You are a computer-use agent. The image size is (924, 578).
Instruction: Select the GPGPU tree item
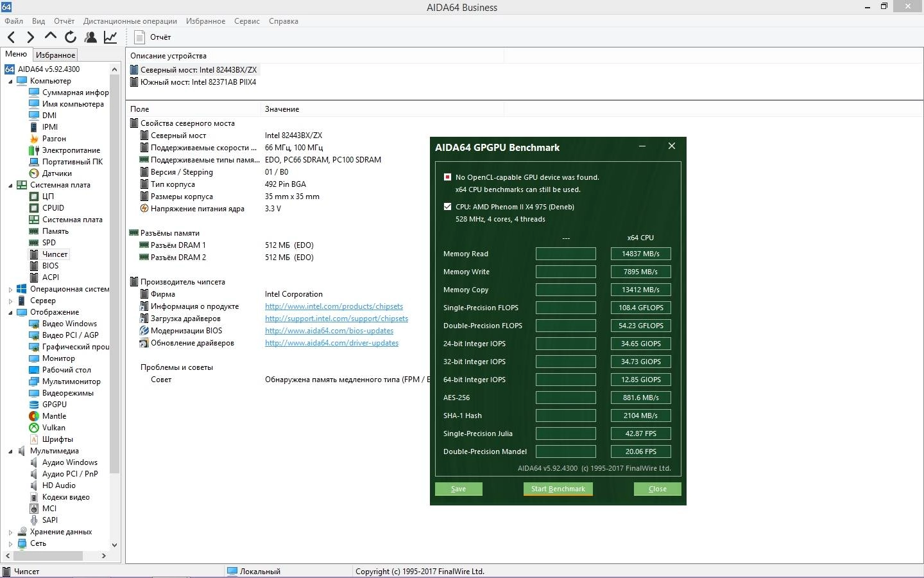point(54,405)
